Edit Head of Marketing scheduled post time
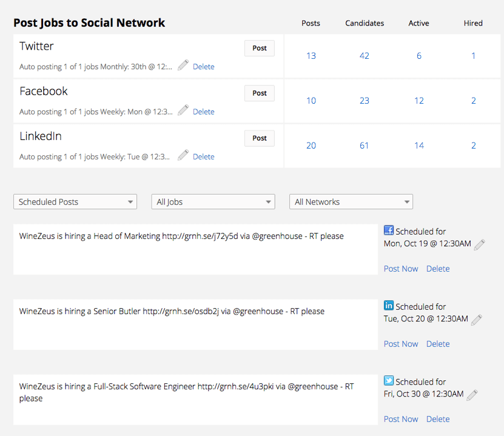Screen dimensions: 504x436 pos(479,244)
